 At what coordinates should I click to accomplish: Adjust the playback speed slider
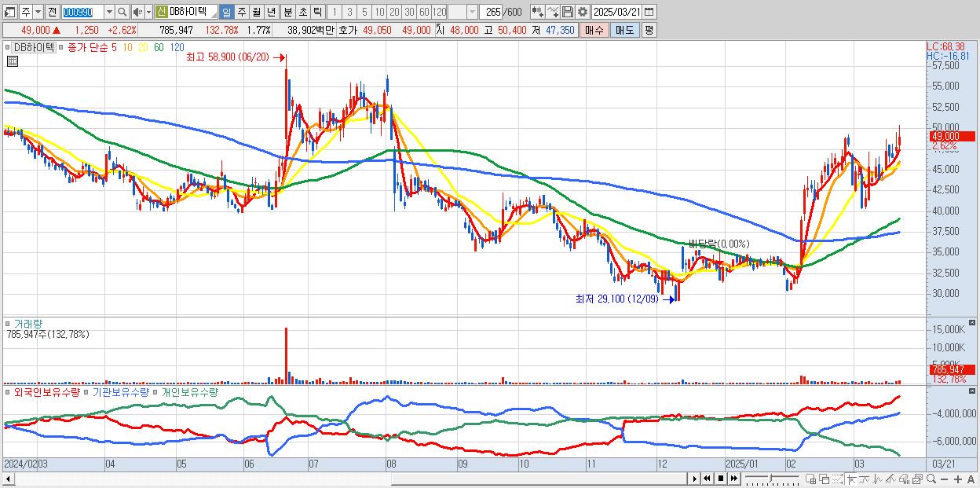coord(770,479)
